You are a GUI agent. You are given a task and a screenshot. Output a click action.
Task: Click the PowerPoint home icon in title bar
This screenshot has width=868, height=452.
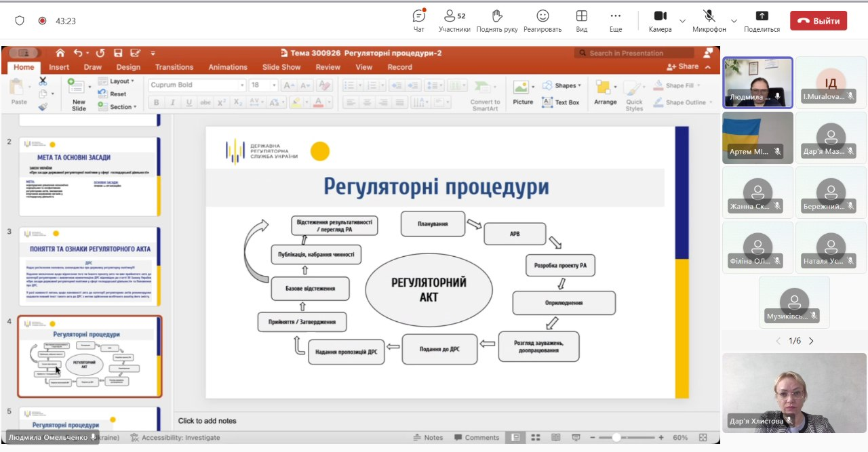pos(60,53)
